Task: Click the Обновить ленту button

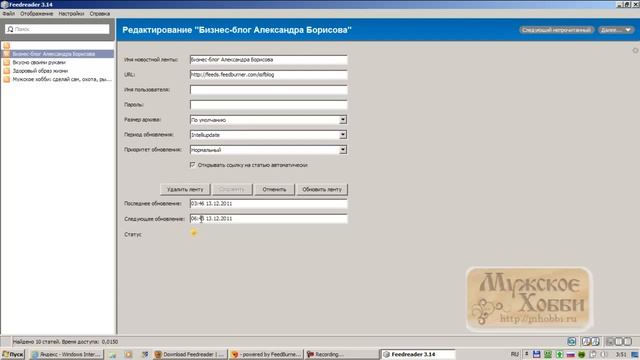Action: pyautogui.click(x=322, y=189)
